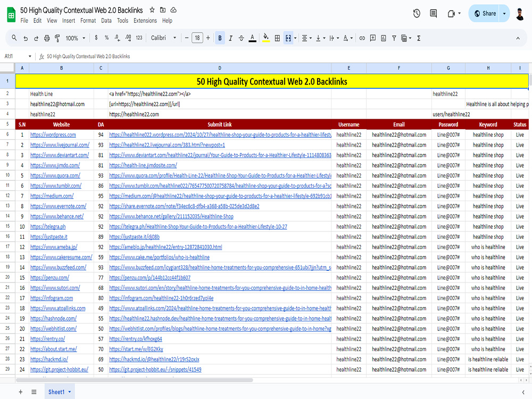This screenshot has width=532, height=399.
Task: Increase font size with plus button
Action: (208, 38)
